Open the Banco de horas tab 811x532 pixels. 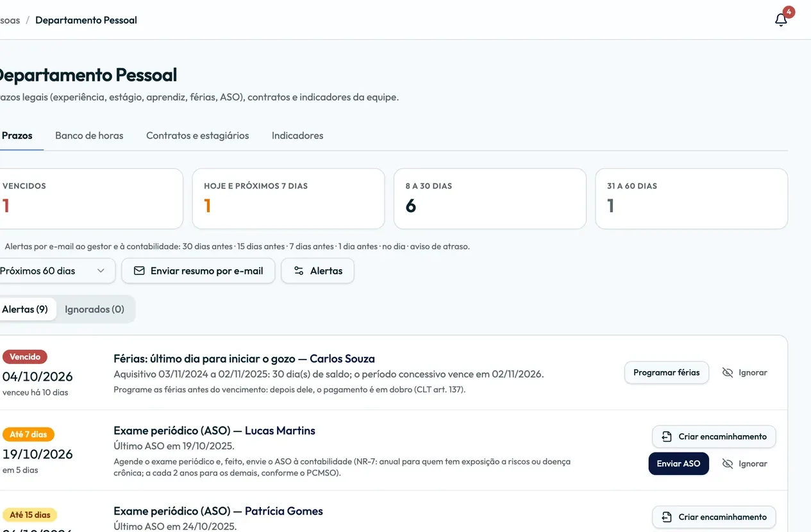click(x=89, y=136)
